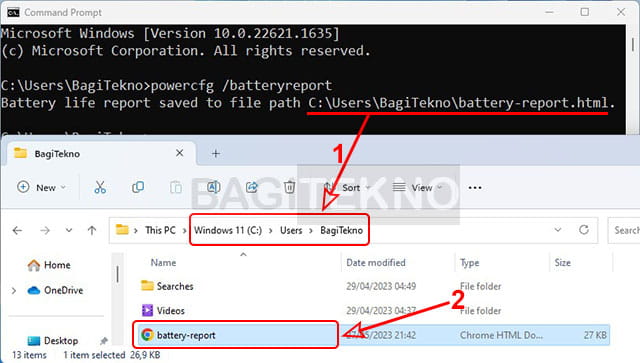Open the New item menu button

41,187
